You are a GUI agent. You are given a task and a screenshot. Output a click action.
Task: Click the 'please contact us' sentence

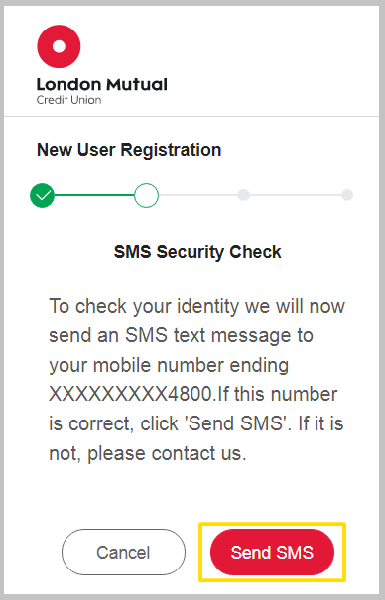(164, 453)
